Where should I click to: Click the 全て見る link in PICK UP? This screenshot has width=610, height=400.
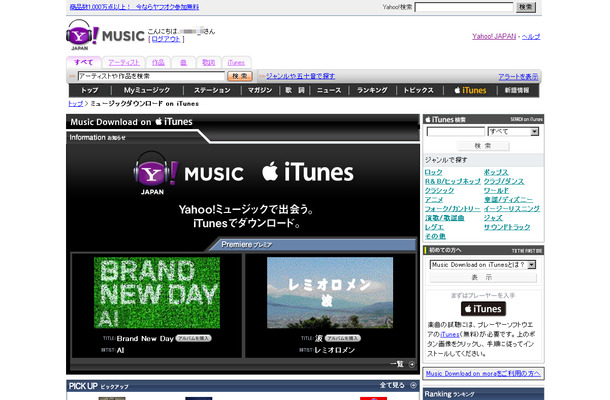[392, 385]
